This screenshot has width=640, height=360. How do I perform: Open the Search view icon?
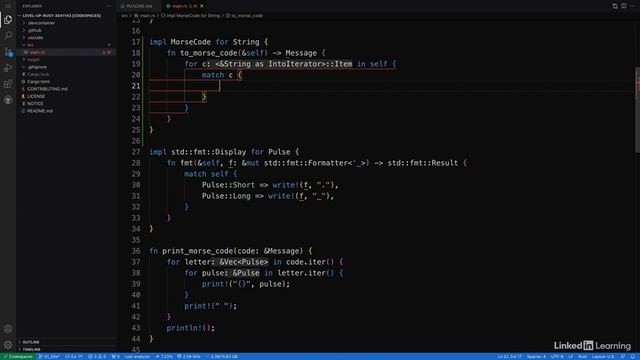[x=8, y=36]
